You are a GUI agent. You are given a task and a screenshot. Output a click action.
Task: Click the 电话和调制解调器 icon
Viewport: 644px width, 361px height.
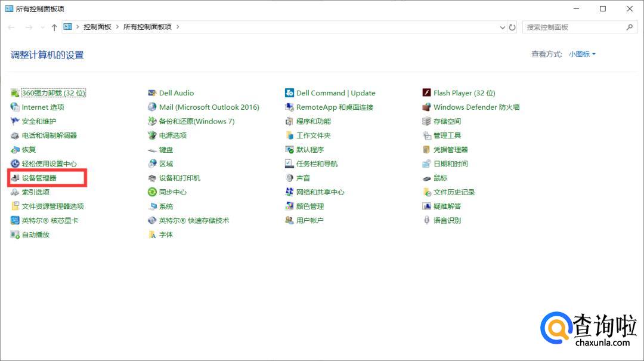tap(15, 135)
